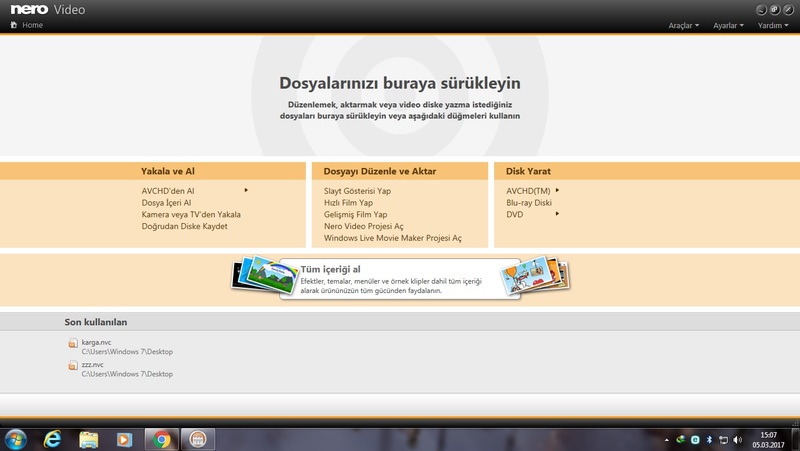Click the Tüm içeriği al banner
This screenshot has width=800, height=451.
[400, 279]
